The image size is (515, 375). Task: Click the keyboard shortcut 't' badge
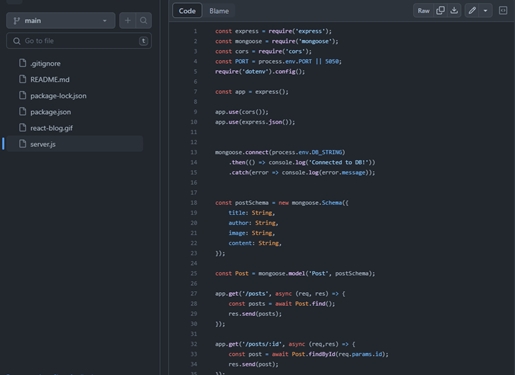(x=143, y=41)
